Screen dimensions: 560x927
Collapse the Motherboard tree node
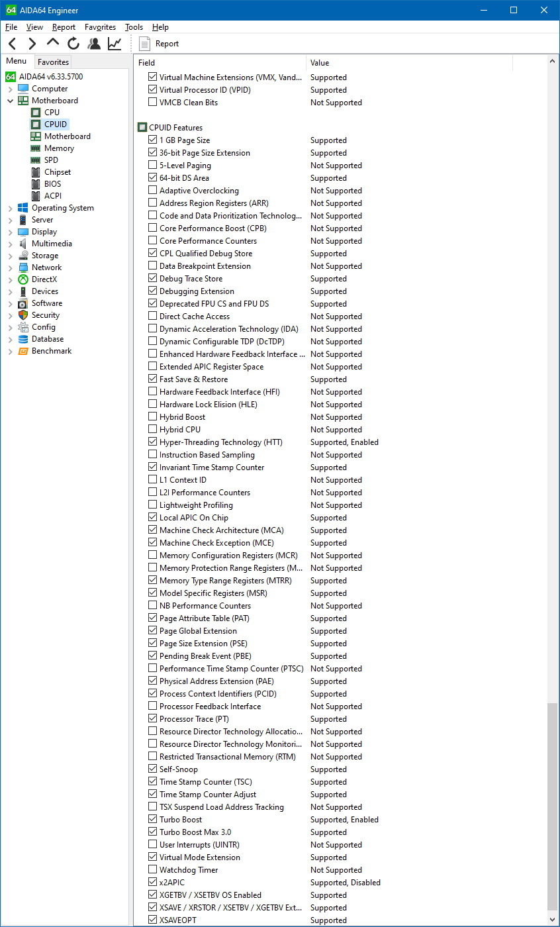click(10, 101)
